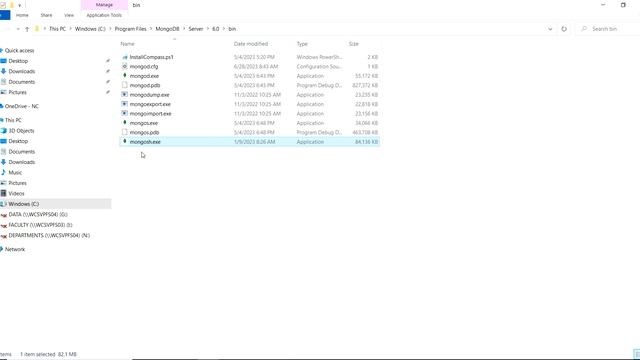Viewport: 640px width, 360px height.
Task: Select the mongosh.exe file name
Action: tap(145, 142)
